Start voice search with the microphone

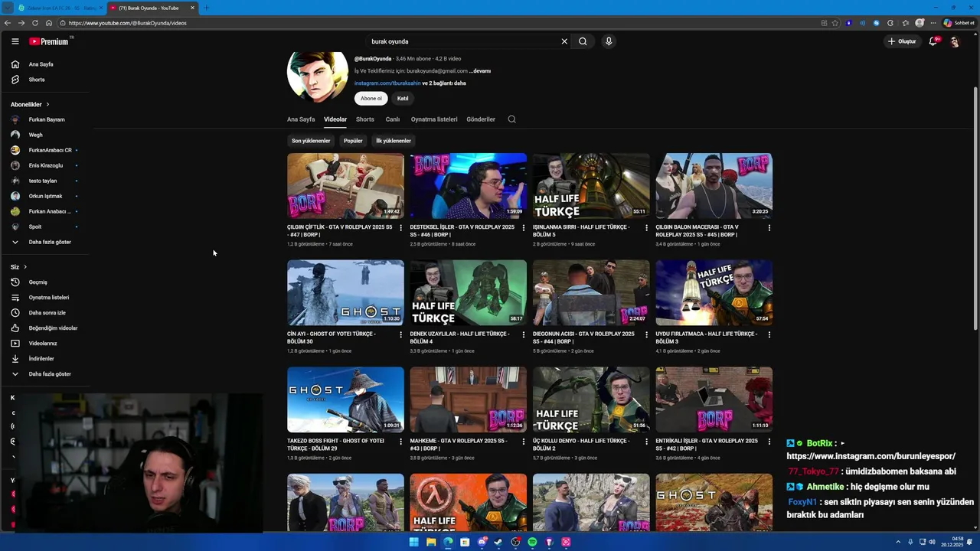pyautogui.click(x=609, y=41)
